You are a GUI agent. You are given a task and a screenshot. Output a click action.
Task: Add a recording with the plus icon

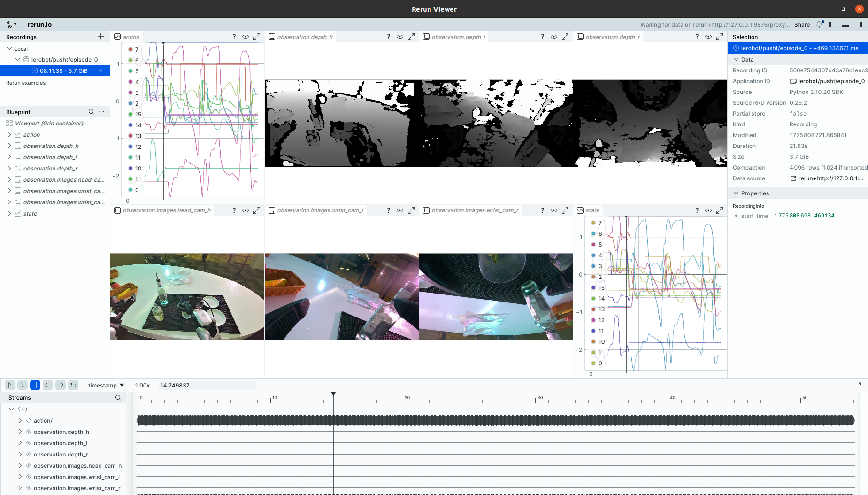coord(100,37)
